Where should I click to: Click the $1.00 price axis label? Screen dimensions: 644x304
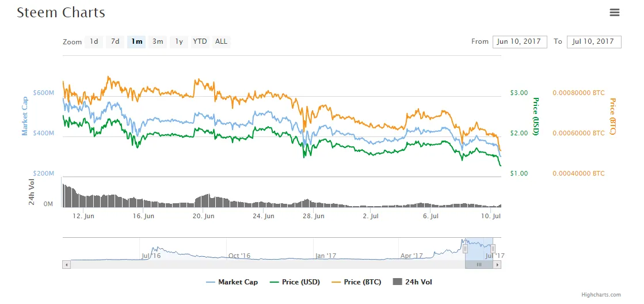coord(519,173)
